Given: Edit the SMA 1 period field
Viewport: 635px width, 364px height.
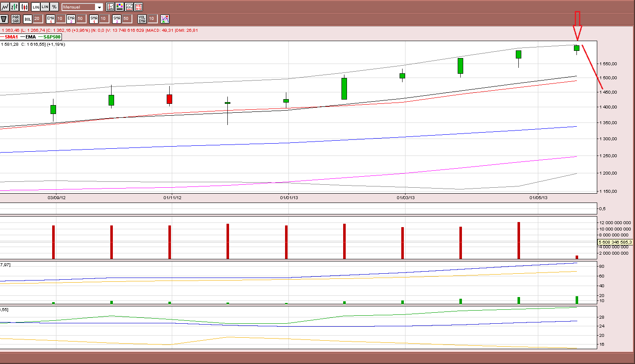Looking at the screenshot, I should pyautogui.click(x=104, y=19).
